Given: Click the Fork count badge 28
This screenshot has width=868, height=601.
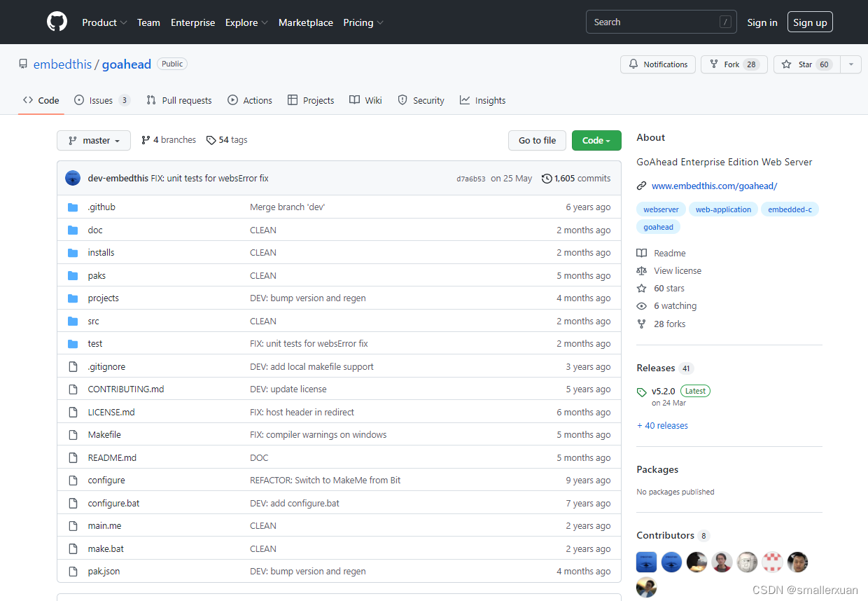Looking at the screenshot, I should tap(751, 64).
